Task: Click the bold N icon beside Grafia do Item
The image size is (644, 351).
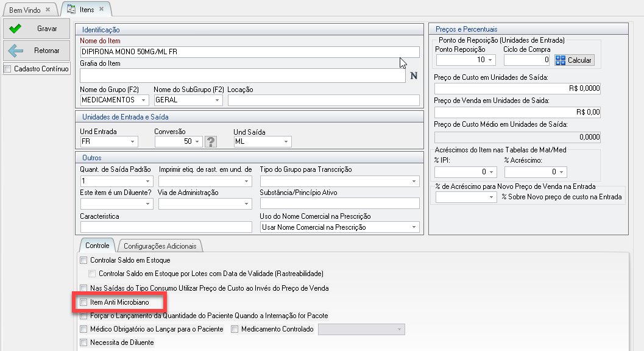Action: pyautogui.click(x=414, y=76)
